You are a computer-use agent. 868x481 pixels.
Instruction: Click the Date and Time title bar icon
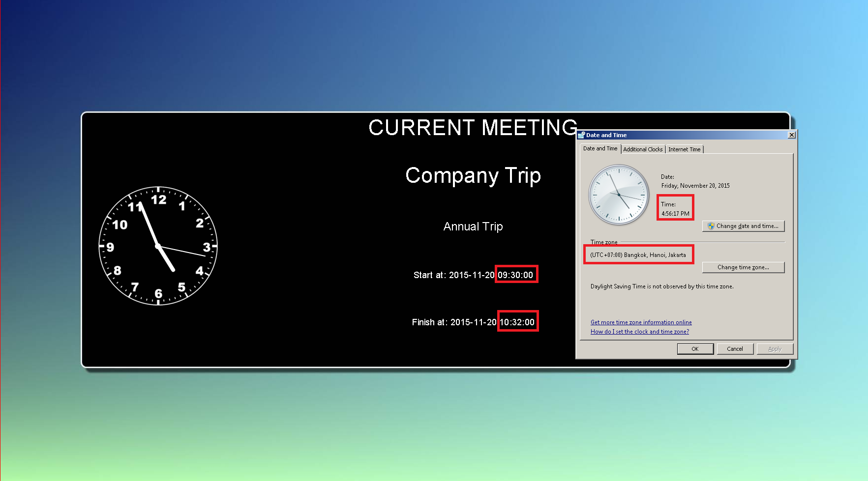581,135
